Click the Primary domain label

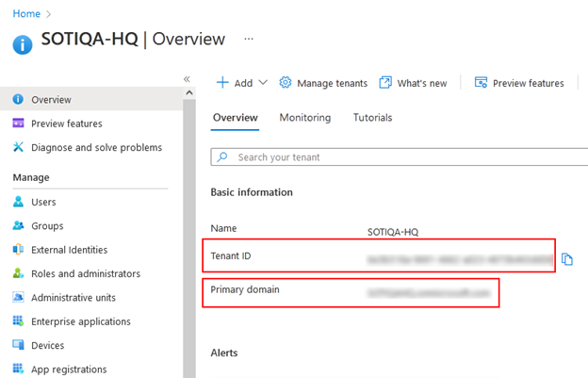(x=245, y=289)
